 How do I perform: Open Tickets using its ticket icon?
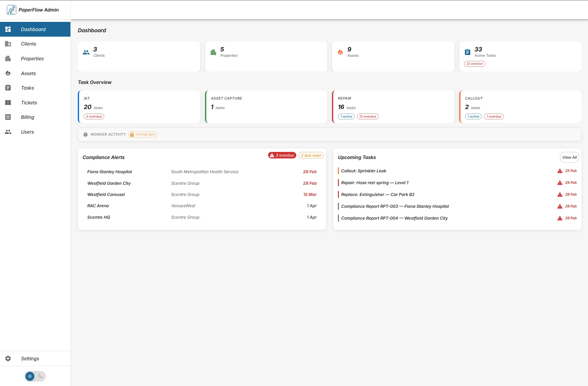8,103
